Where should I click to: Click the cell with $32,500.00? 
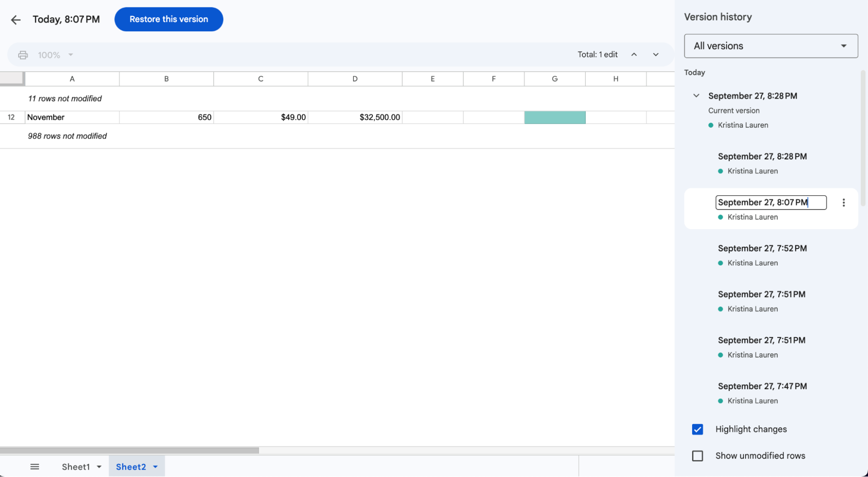pyautogui.click(x=355, y=117)
